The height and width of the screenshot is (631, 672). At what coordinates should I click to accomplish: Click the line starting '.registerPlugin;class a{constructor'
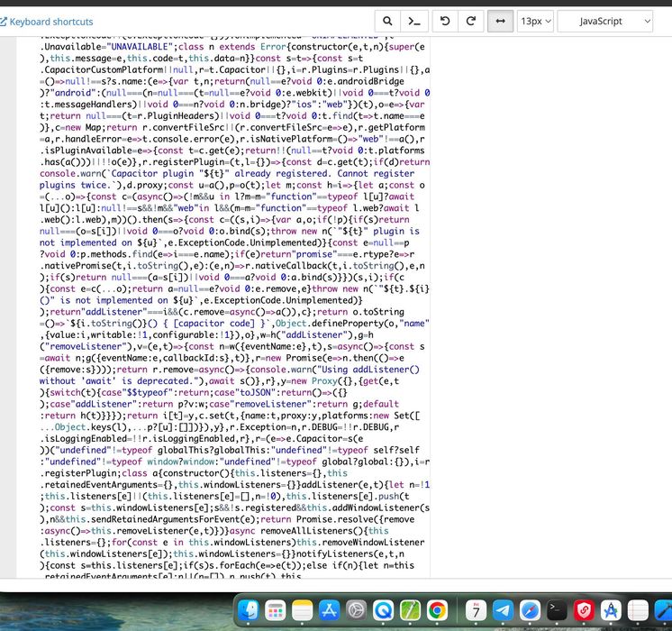194,473
